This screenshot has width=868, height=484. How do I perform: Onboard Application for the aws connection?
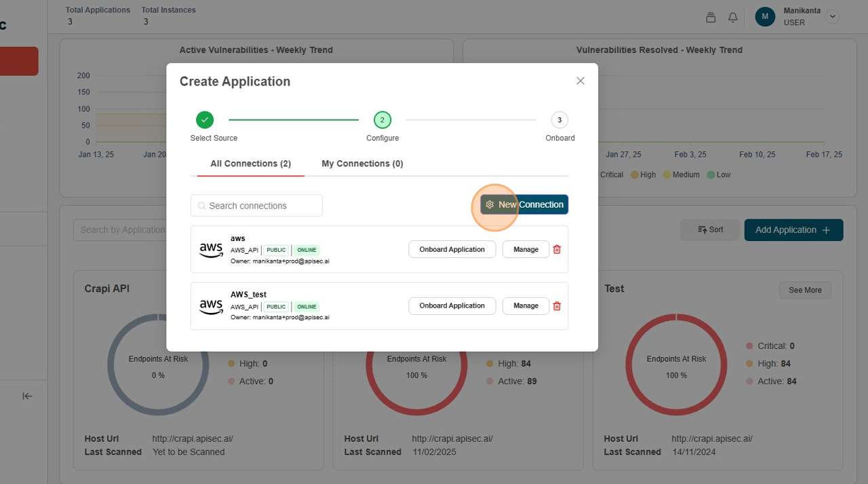452,249
